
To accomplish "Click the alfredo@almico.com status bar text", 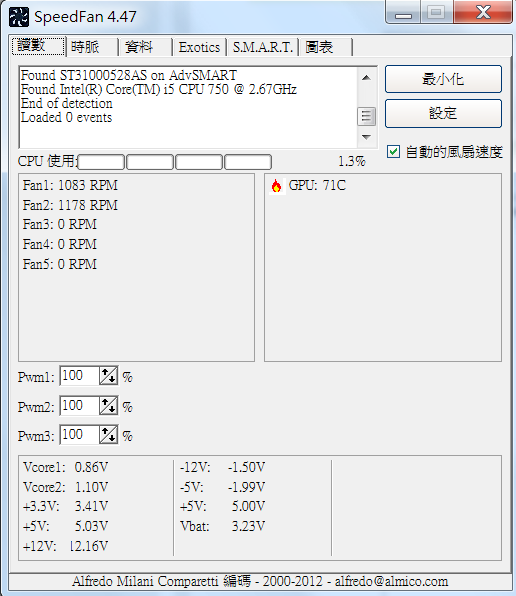I will (391, 582).
